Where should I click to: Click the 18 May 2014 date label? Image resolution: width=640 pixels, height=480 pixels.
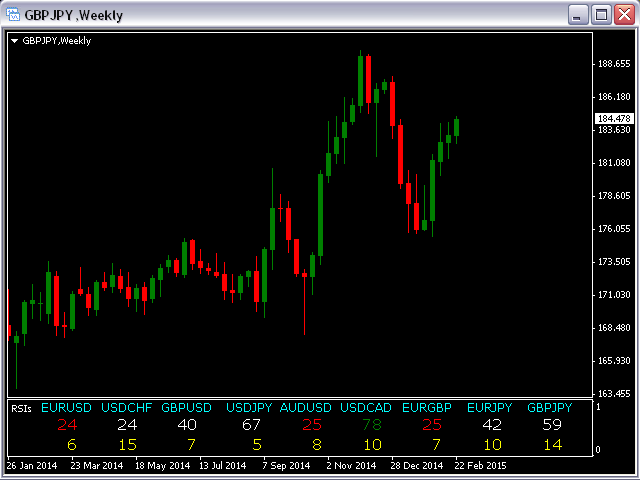162,466
